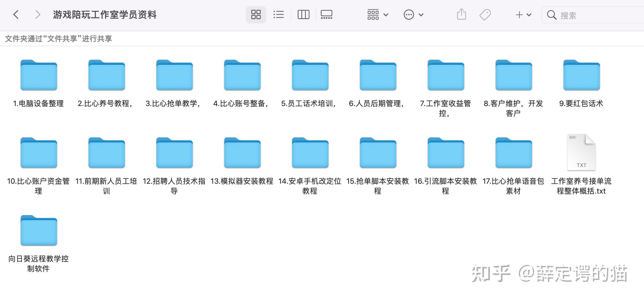Click the Share toolbar icon
Image resolution: width=644 pixels, height=299 pixels.
click(461, 14)
